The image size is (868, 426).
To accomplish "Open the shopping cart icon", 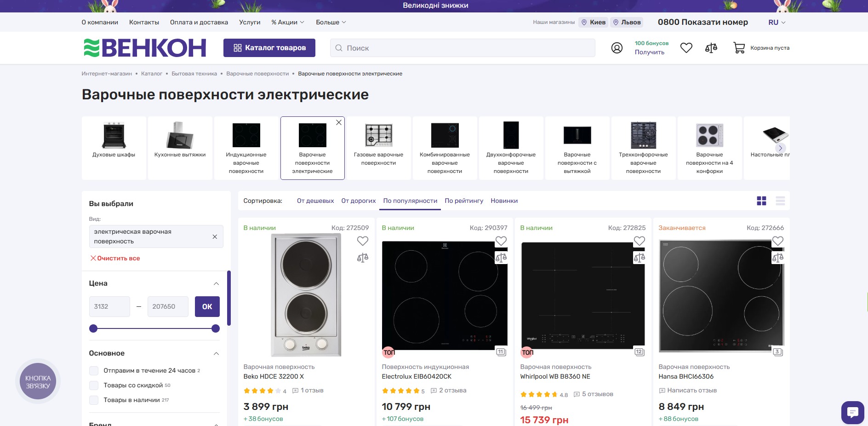I will click(x=739, y=48).
